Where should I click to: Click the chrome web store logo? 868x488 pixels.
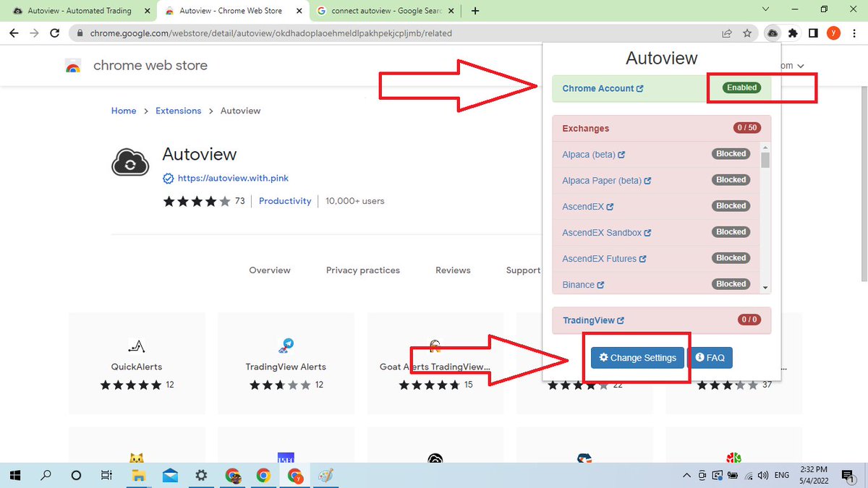[x=73, y=66]
